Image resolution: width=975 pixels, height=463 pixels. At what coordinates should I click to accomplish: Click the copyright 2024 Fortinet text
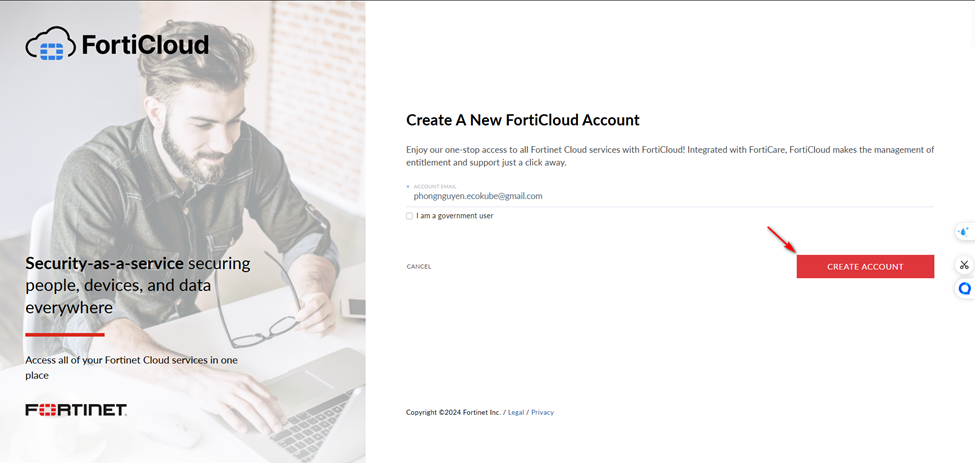(453, 412)
